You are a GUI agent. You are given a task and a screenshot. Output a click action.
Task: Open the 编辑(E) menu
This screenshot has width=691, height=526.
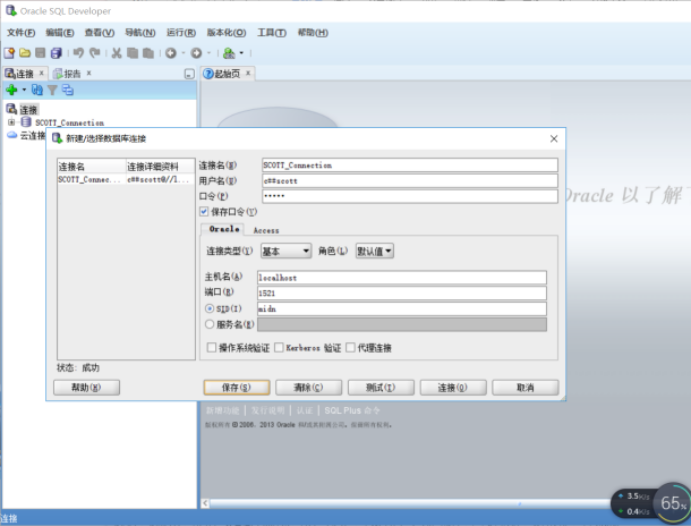point(60,33)
